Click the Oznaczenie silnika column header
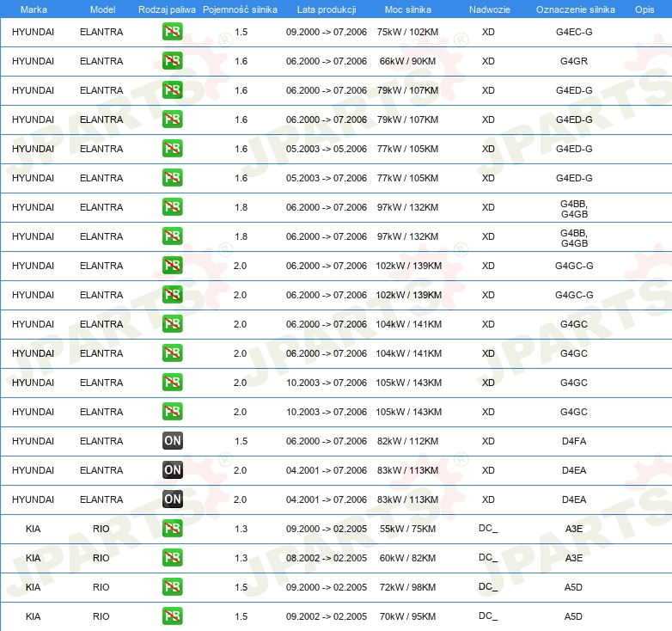The image size is (672, 631). [575, 9]
